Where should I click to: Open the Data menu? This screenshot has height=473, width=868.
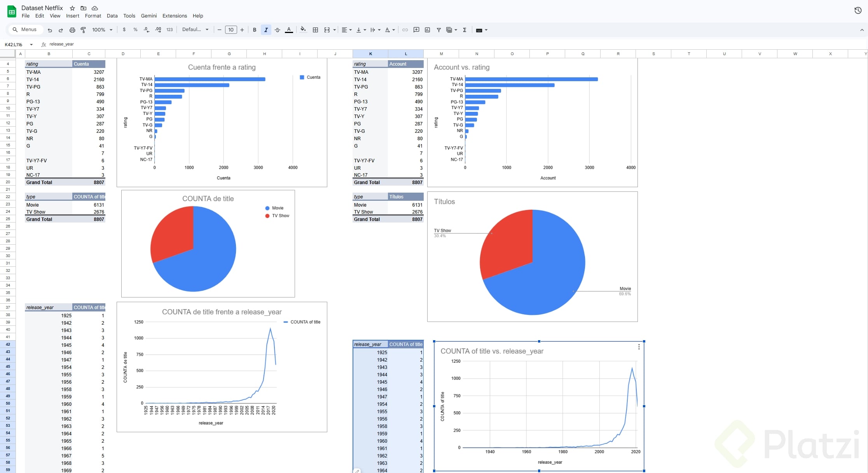pos(112,16)
